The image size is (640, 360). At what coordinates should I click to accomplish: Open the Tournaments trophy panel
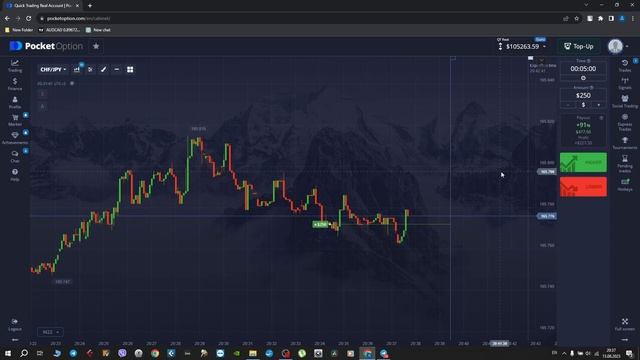click(x=624, y=143)
